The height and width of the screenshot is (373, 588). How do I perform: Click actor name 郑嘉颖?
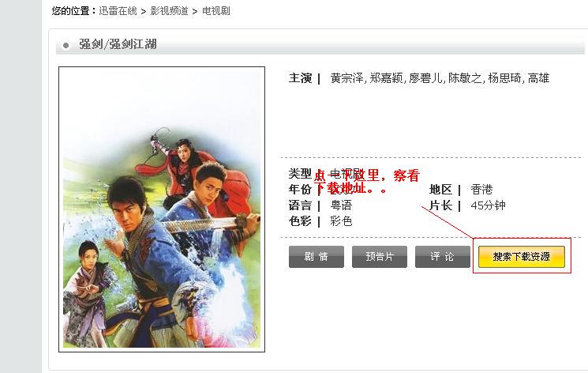point(386,78)
